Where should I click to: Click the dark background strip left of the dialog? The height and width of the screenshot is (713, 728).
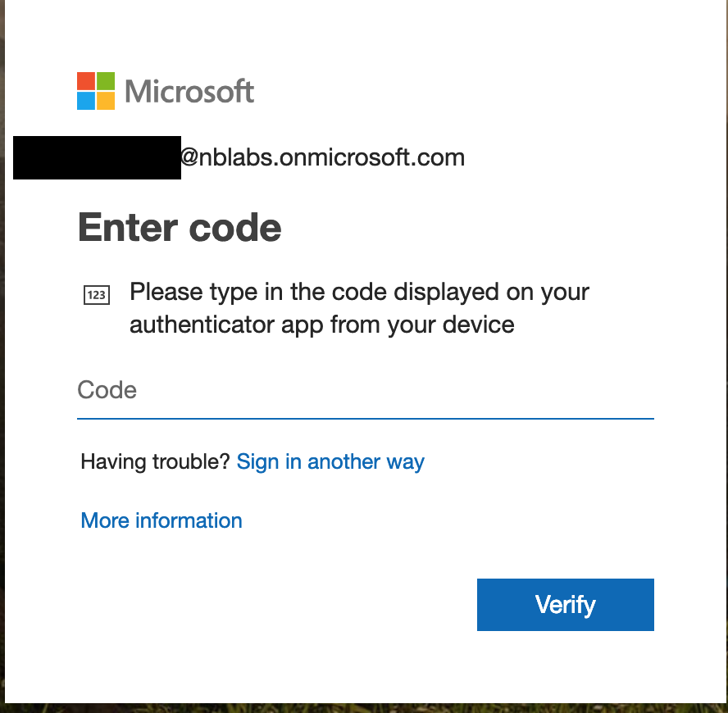point(2,356)
